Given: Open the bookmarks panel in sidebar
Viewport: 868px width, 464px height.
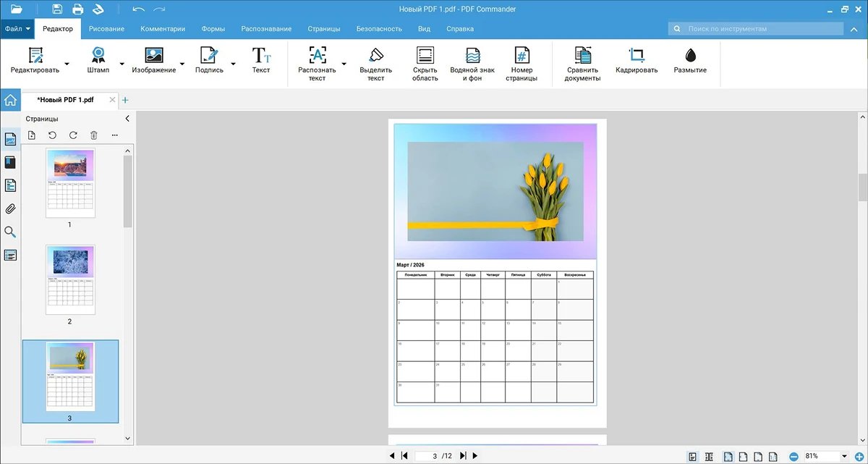Looking at the screenshot, I should point(10,163).
